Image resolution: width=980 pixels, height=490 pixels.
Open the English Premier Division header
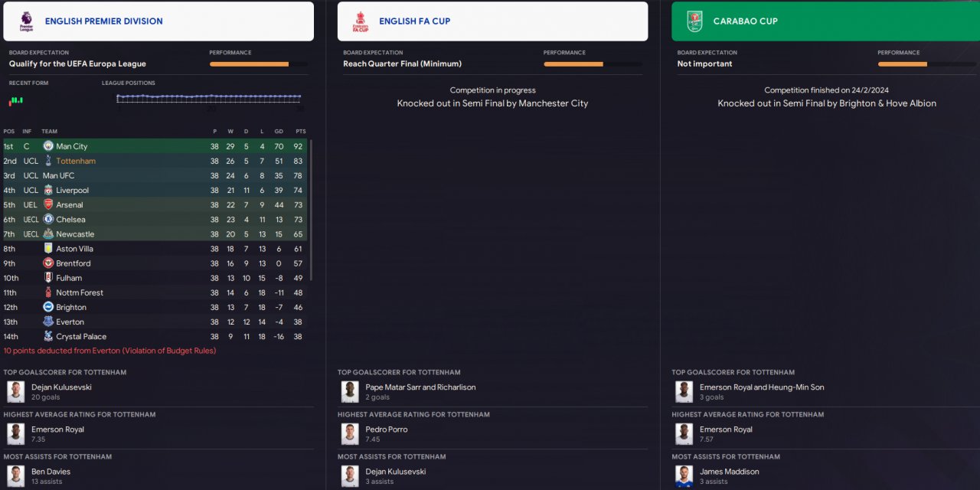103,21
